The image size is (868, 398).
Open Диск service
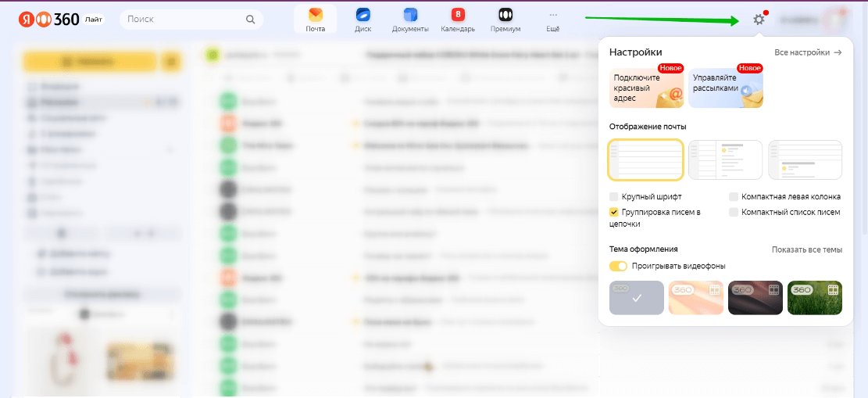(x=363, y=20)
